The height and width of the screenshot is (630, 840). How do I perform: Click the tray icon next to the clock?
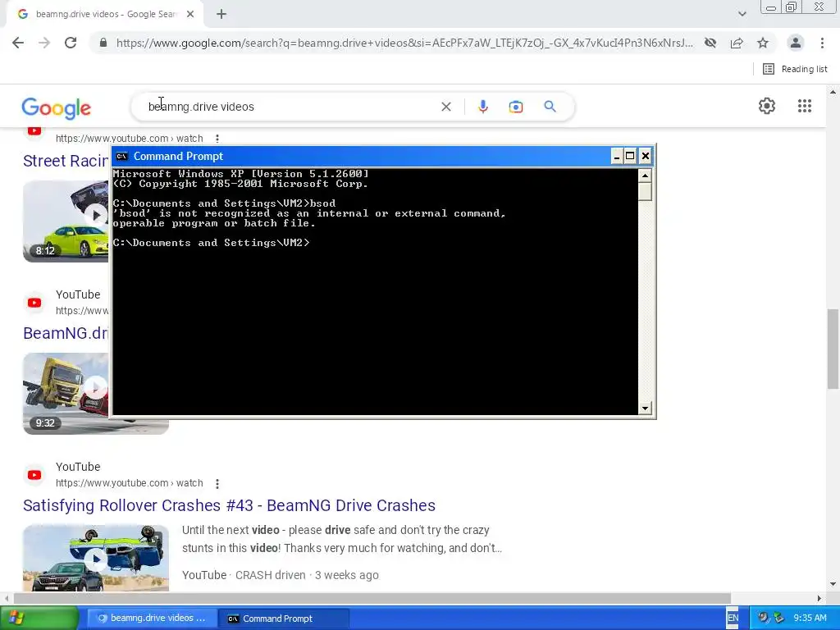click(778, 618)
